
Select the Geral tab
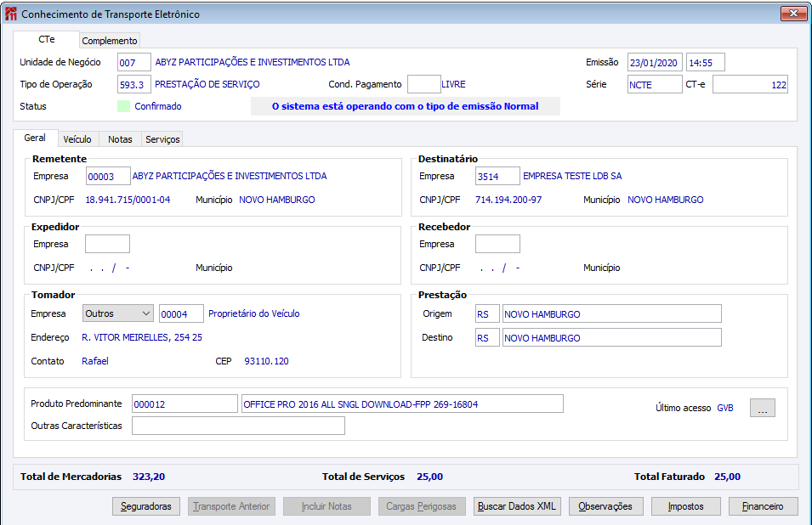(x=35, y=138)
